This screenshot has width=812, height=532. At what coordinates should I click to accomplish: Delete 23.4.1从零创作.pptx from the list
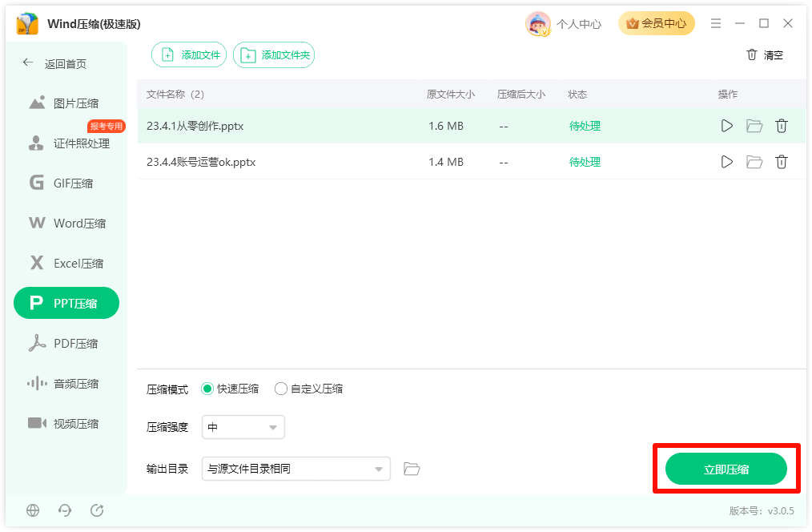782,126
